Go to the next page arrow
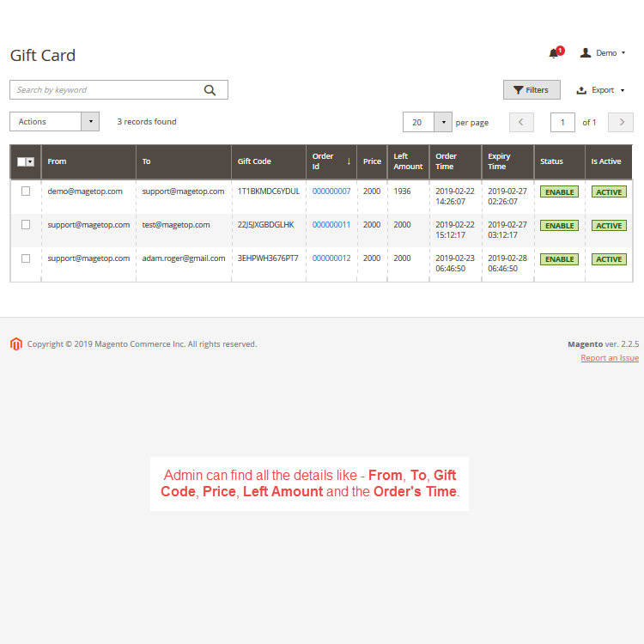 [620, 122]
